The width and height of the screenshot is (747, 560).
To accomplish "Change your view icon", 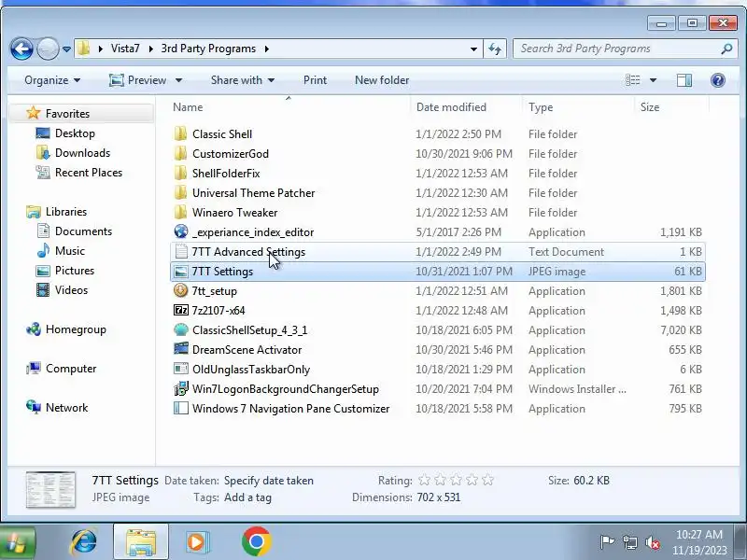I will coord(633,80).
